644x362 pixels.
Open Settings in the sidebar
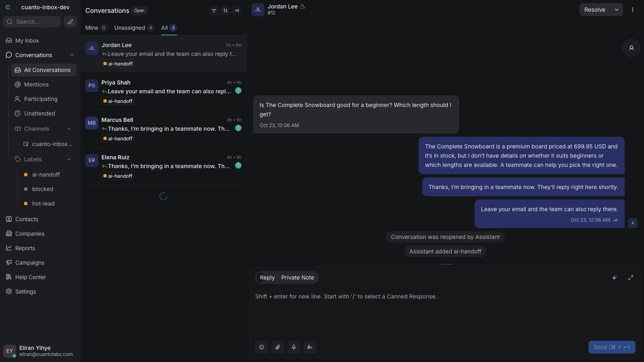click(40, 292)
